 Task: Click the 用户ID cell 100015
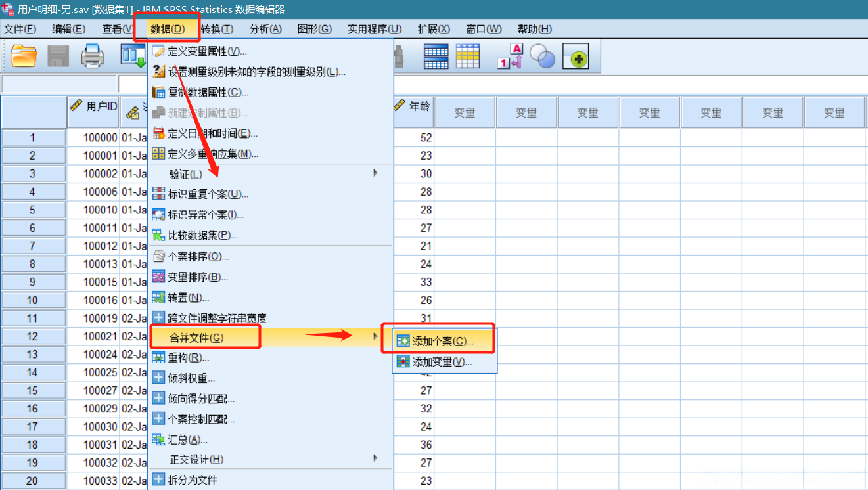[93, 282]
